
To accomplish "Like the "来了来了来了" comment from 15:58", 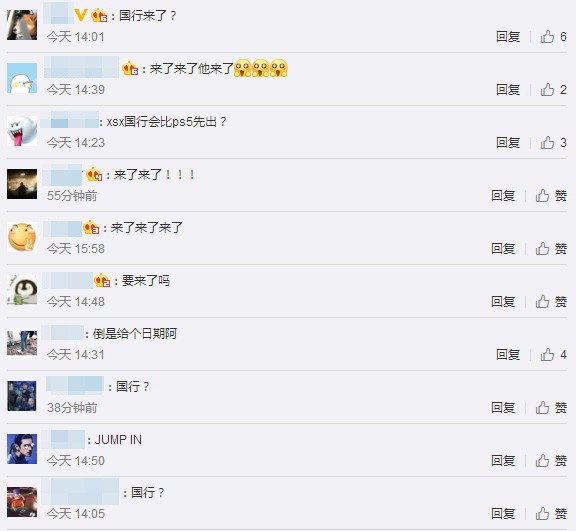I will pyautogui.click(x=542, y=249).
